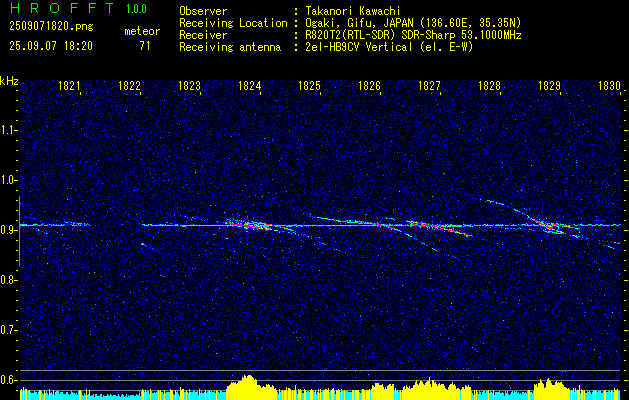Click the 1.1 kHz axis label
Screen dimensions: 629x400
tap(8, 130)
